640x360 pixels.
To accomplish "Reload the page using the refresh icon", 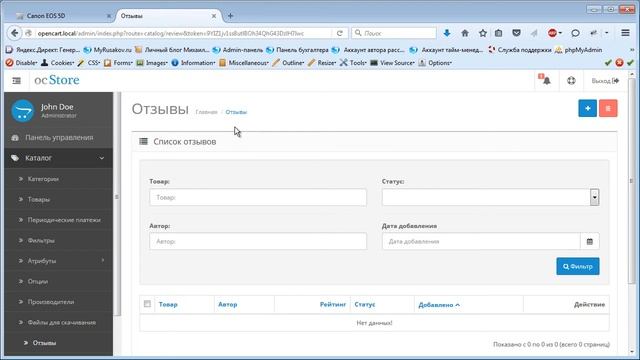I will click(x=340, y=33).
